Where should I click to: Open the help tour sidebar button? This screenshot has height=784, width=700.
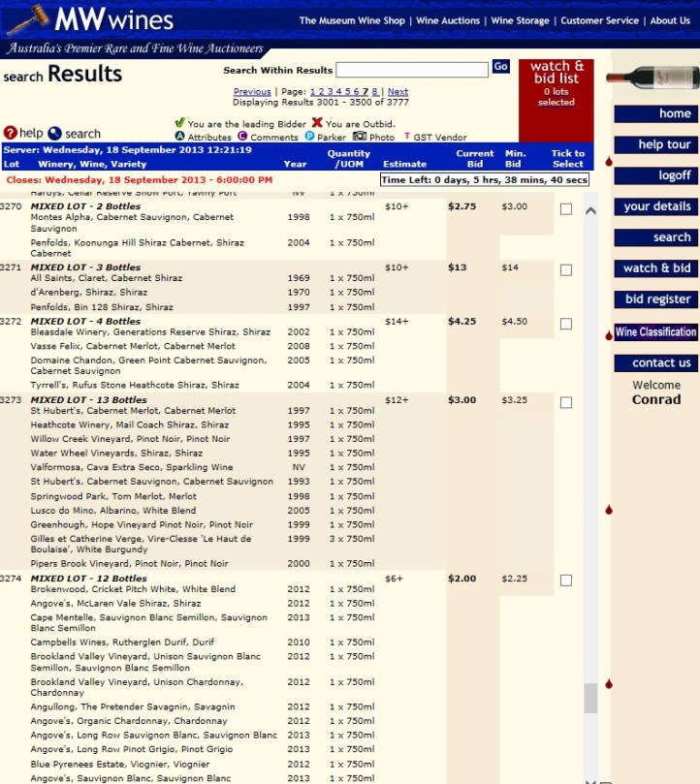[655, 145]
